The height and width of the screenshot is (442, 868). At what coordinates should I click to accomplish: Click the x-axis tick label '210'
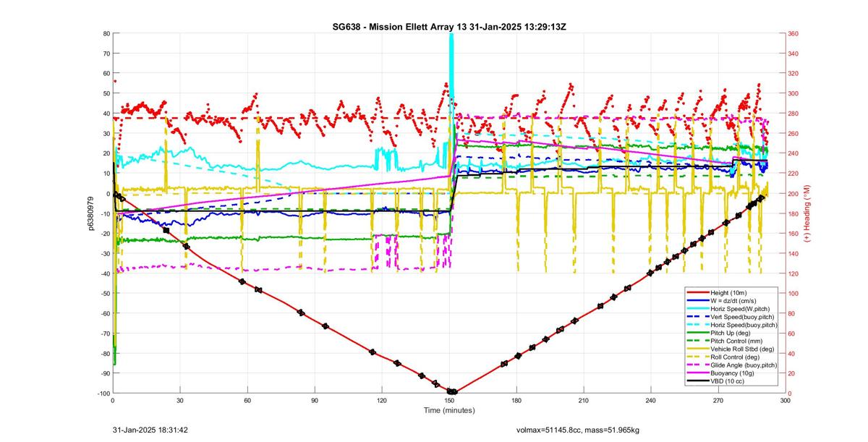(584, 399)
